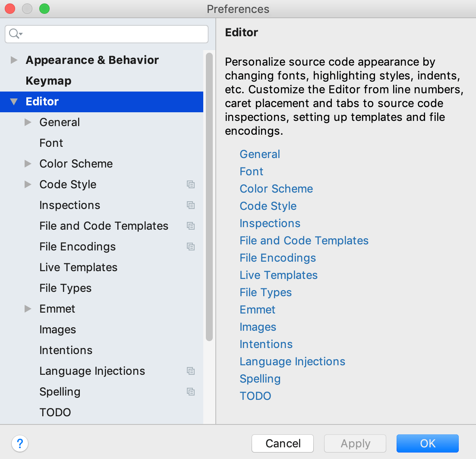Image resolution: width=476 pixels, height=459 pixels.
Task: Select Font in the left tree
Action: tap(51, 143)
